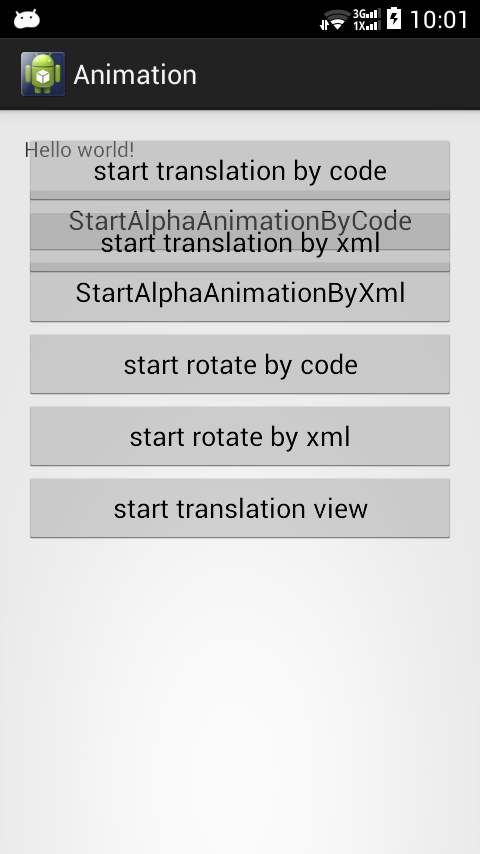Image resolution: width=480 pixels, height=854 pixels.
Task: Tap empty action bar space right of Animation
Action: (338, 74)
